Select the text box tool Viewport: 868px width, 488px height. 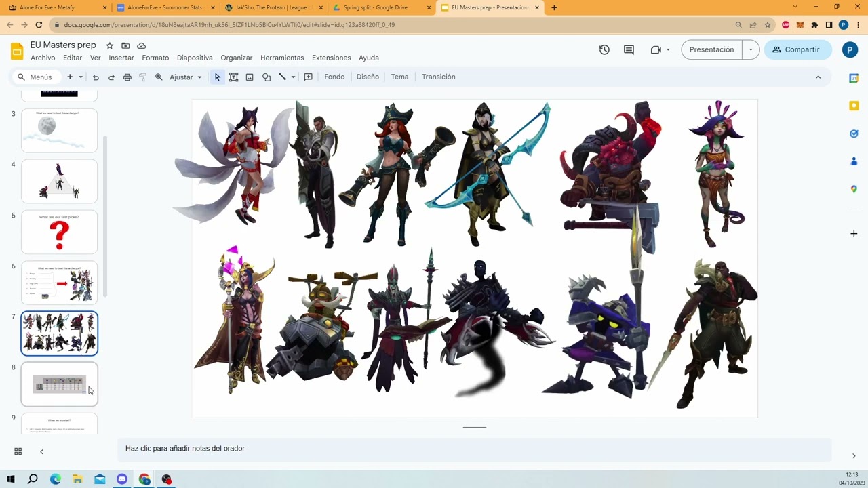click(233, 77)
